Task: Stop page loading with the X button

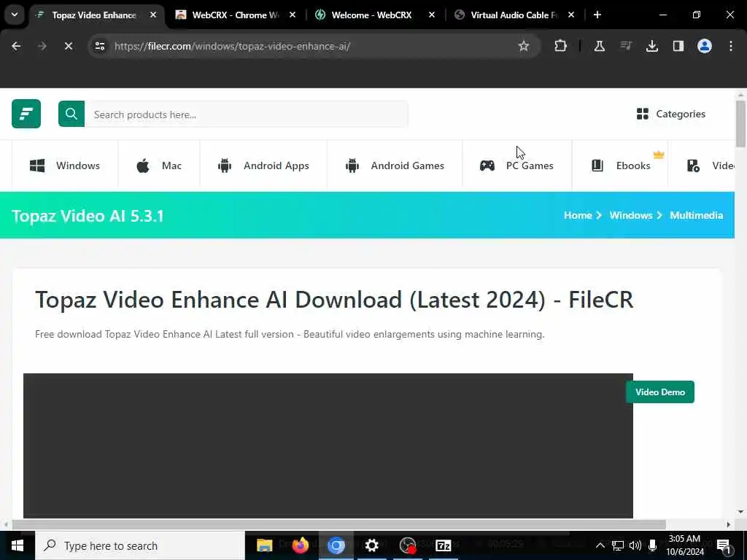Action: coord(68,46)
